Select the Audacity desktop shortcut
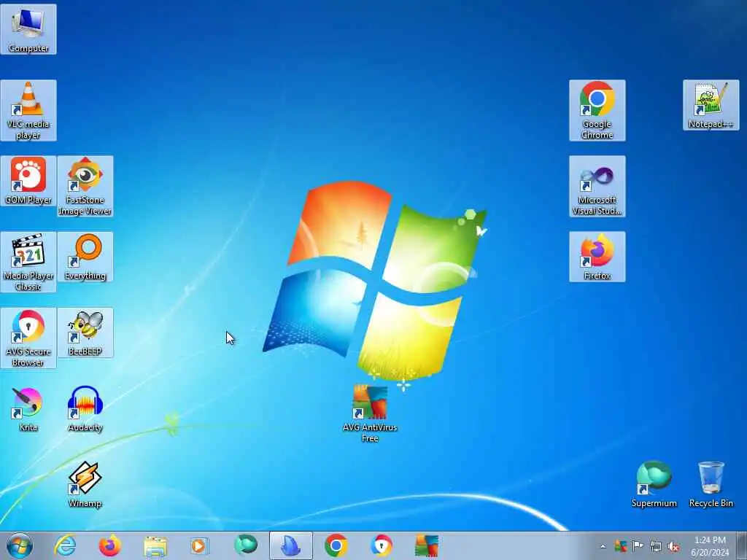This screenshot has height=560, width=747. point(85,408)
